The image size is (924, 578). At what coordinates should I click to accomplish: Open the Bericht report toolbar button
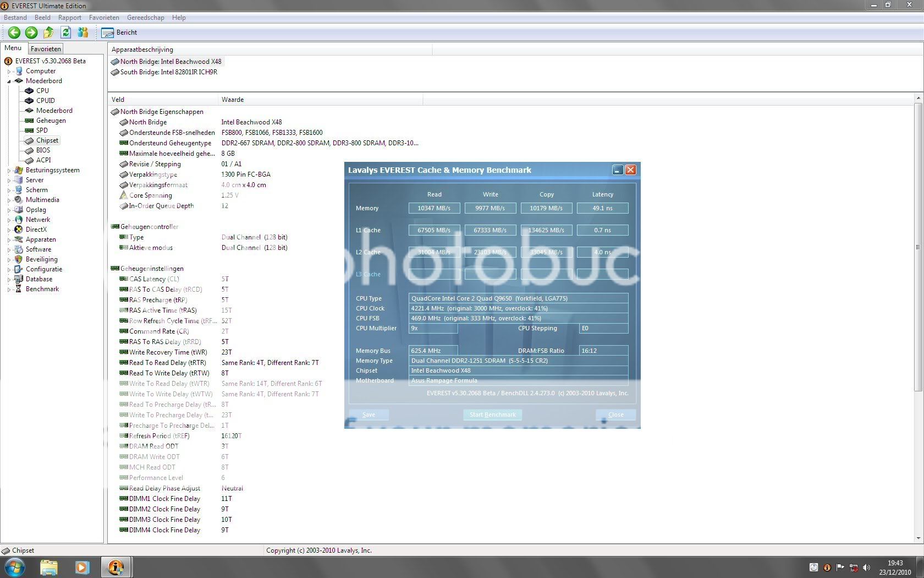pyautogui.click(x=119, y=32)
